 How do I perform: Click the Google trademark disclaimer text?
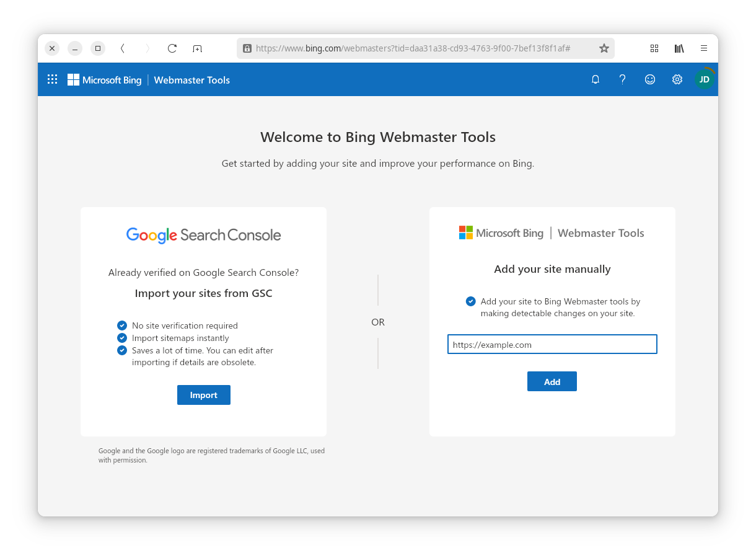(x=211, y=456)
